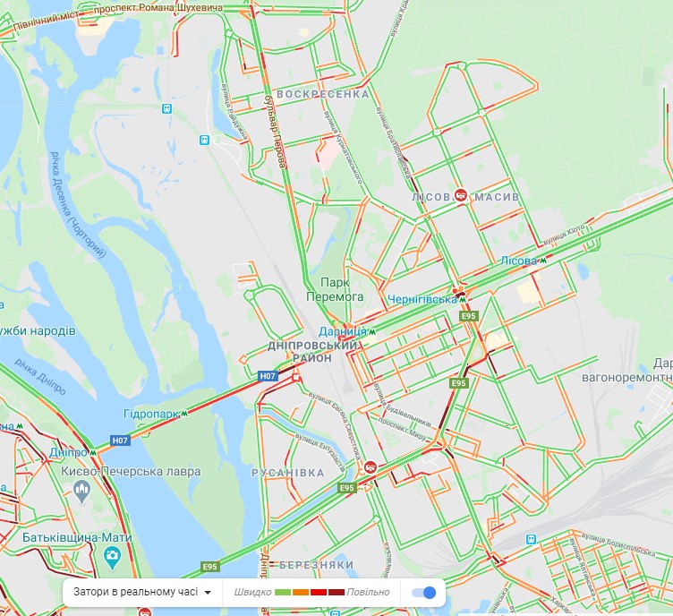673x616 pixels.
Task: Click the green fast-traffic legend swatch
Action: [283, 593]
